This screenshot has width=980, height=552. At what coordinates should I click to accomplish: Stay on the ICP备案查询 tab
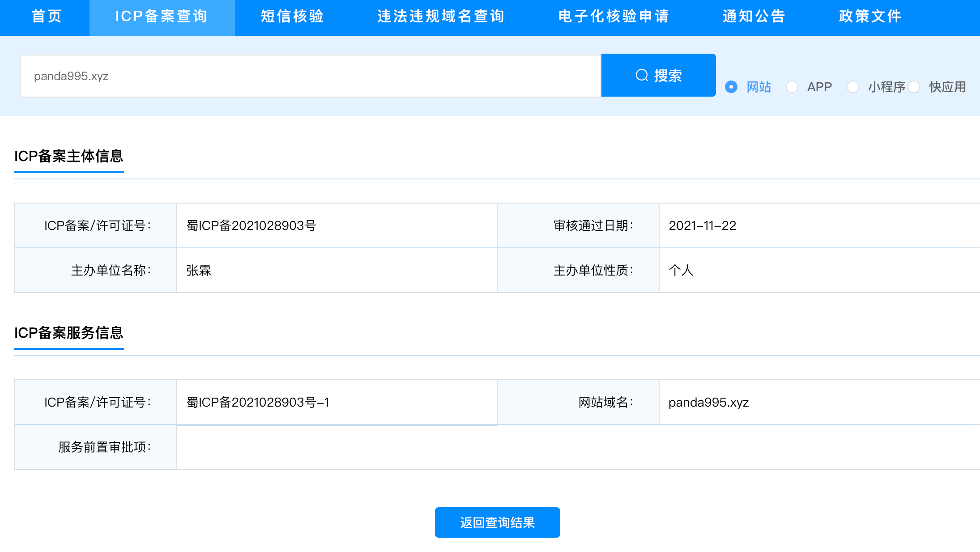[162, 17]
